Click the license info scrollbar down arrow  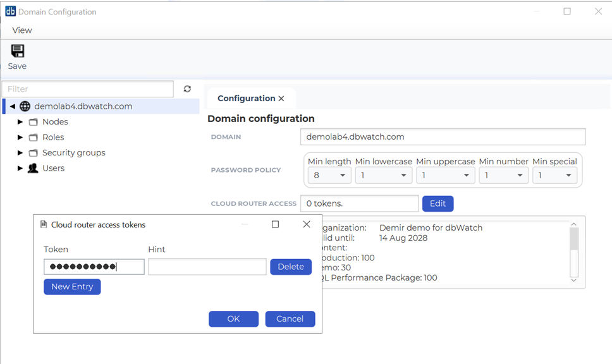pos(574,279)
